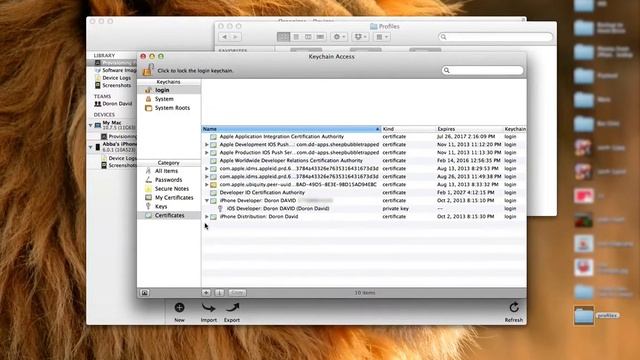Click the lock icon to lock login keychain
The width and height of the screenshot is (640, 360).
[x=148, y=70]
